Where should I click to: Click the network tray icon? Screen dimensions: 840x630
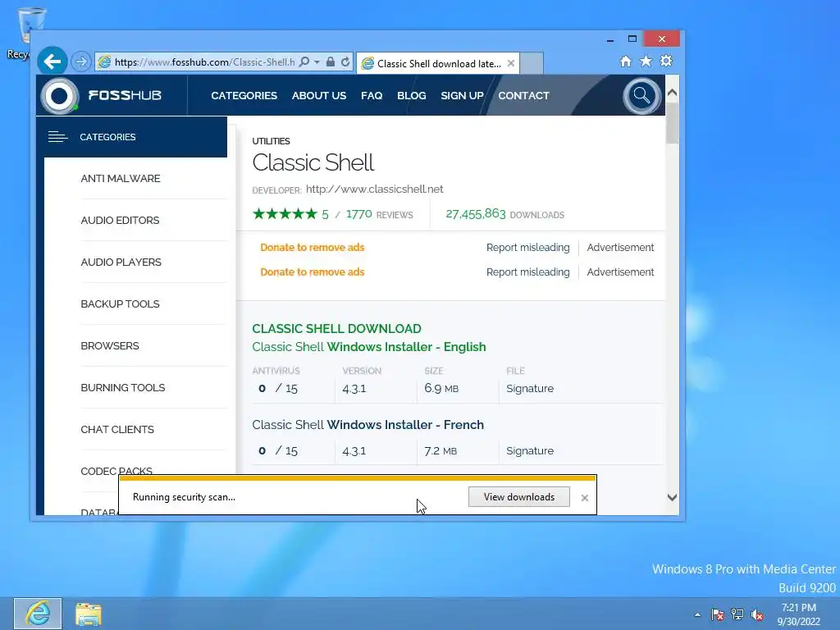737,614
